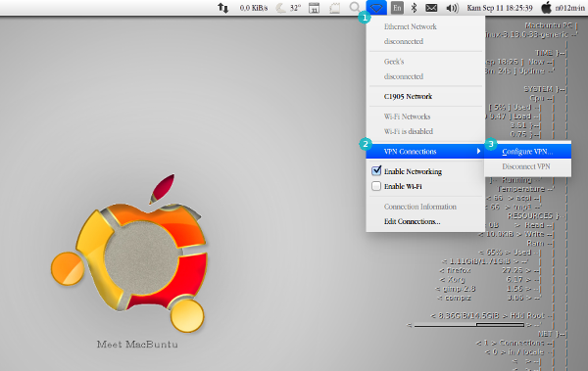Toggle the Enable Networking checkbox
Viewport: 588px width, 371px height.
pos(376,171)
